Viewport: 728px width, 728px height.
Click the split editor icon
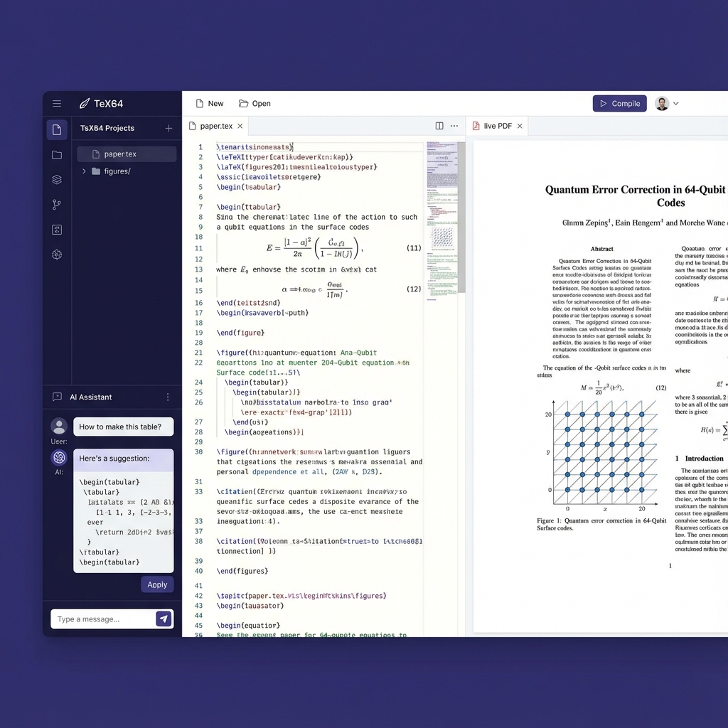[x=439, y=125]
